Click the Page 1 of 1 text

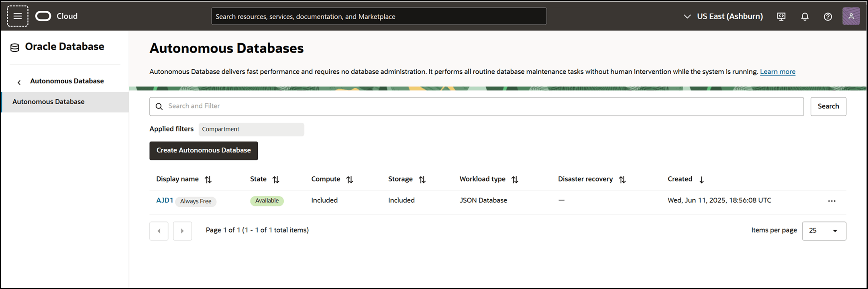pyautogui.click(x=257, y=230)
